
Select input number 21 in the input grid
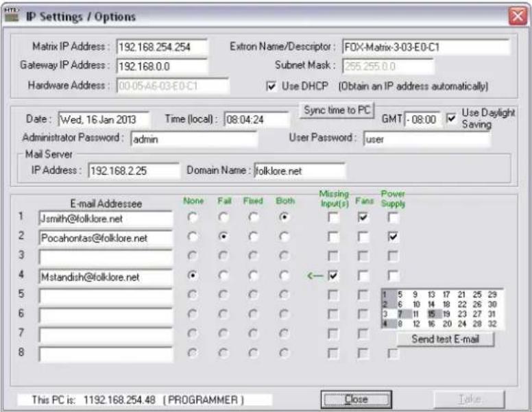462,294
